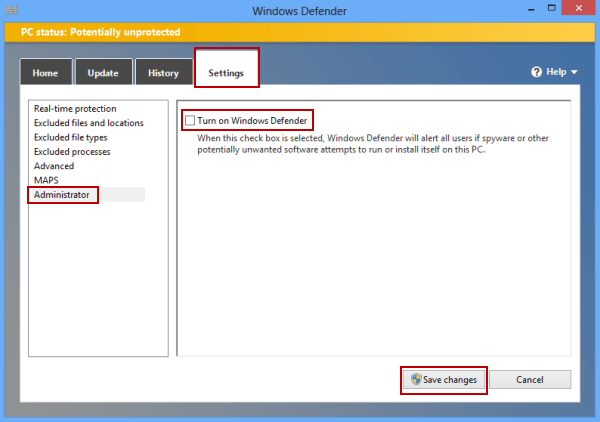This screenshot has width=600, height=422.
Task: Minimize the Windows Defender window
Action: pos(531,8)
